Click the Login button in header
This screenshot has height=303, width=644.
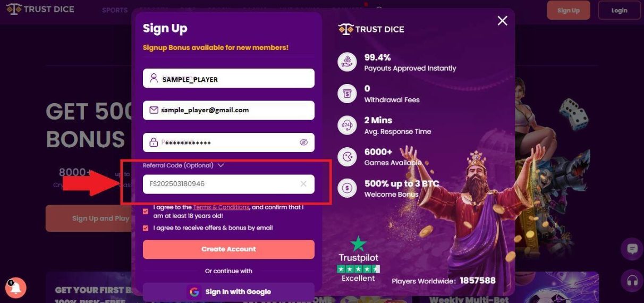click(619, 11)
